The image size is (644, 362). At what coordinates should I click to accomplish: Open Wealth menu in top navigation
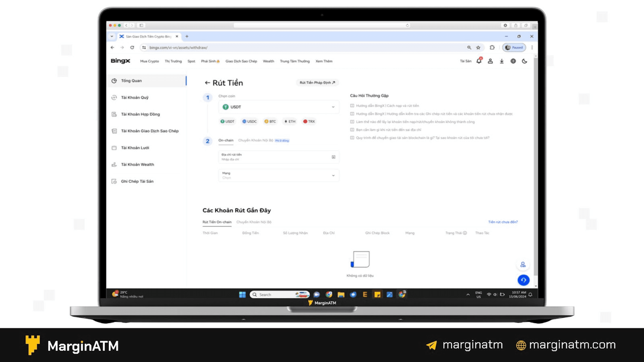tap(268, 61)
